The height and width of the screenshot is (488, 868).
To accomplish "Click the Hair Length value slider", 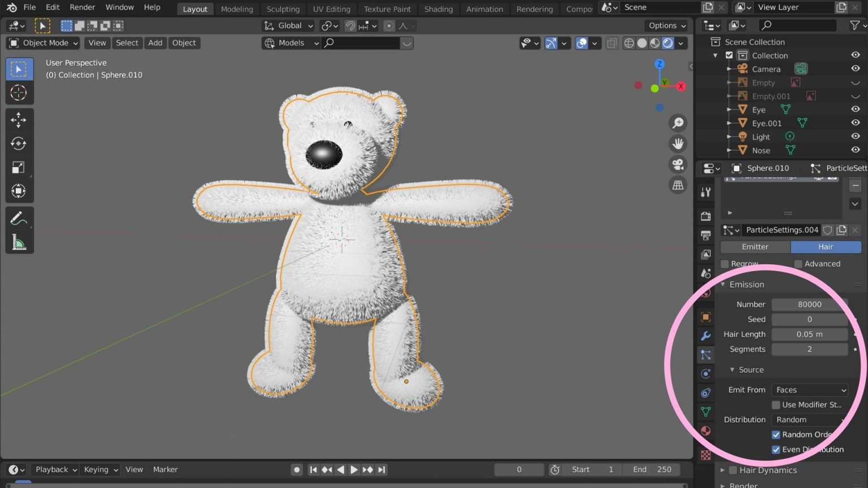I will [x=809, y=334].
